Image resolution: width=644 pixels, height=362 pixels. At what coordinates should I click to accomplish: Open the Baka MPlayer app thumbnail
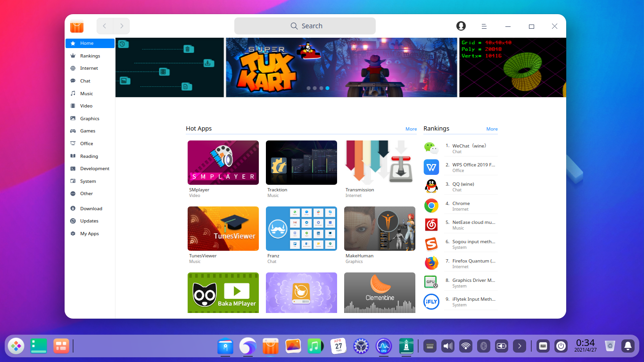(x=223, y=293)
